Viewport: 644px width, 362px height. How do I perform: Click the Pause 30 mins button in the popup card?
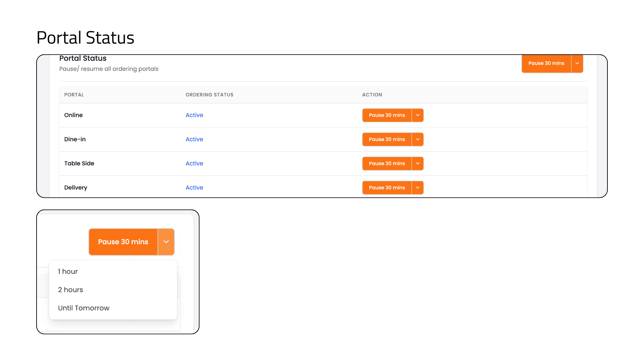coord(123,242)
